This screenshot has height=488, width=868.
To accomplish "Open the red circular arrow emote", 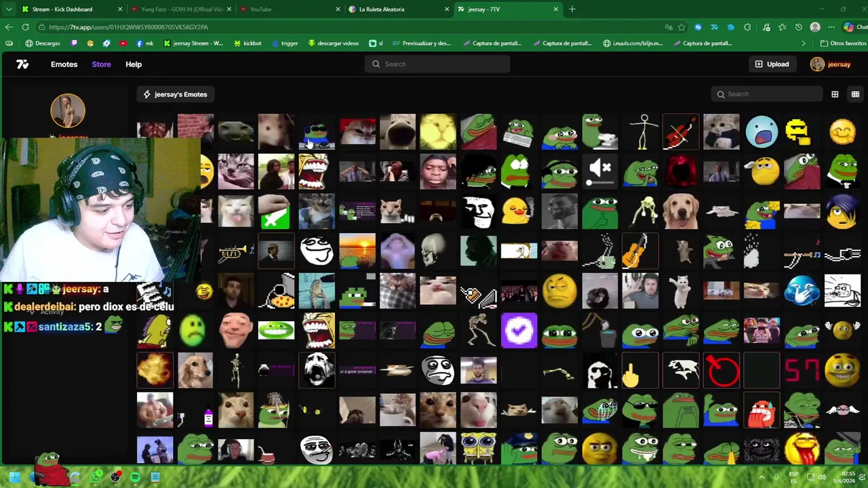I will (722, 371).
